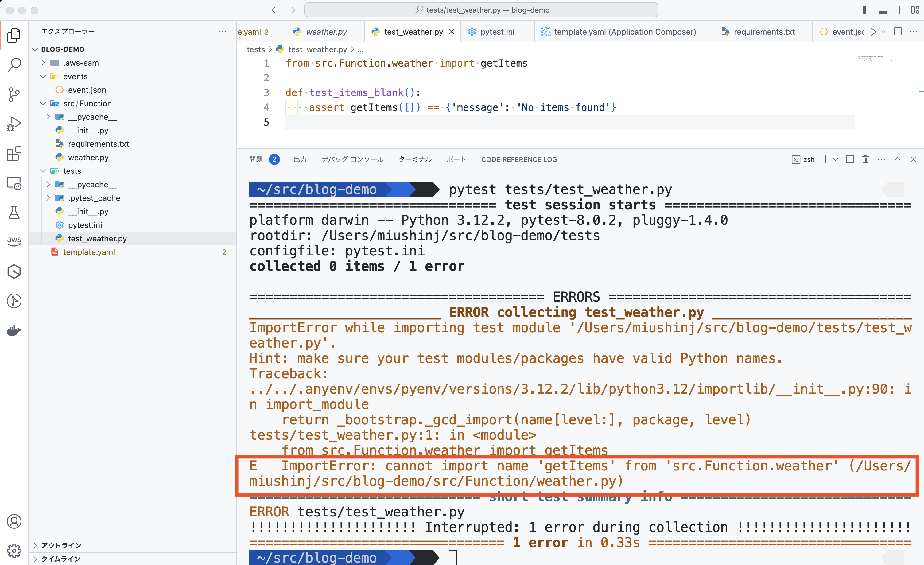Go back with the navigation arrow

tap(275, 10)
